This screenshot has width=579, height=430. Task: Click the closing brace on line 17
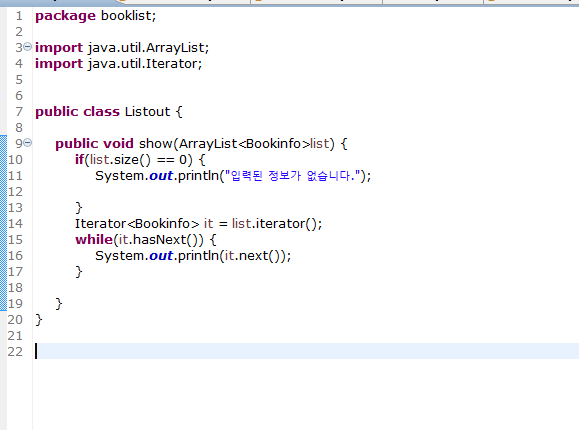pos(79,272)
